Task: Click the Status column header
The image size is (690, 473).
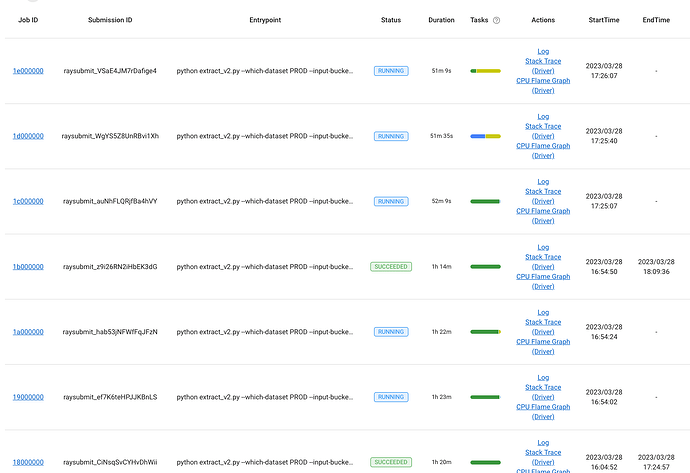Action: [x=391, y=20]
